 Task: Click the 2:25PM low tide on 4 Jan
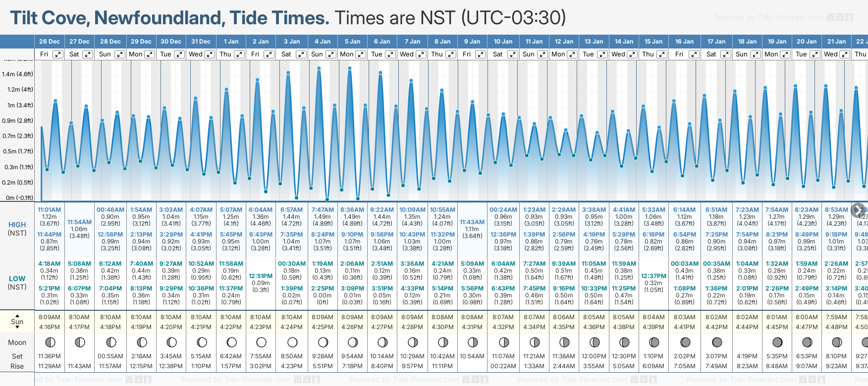click(323, 289)
